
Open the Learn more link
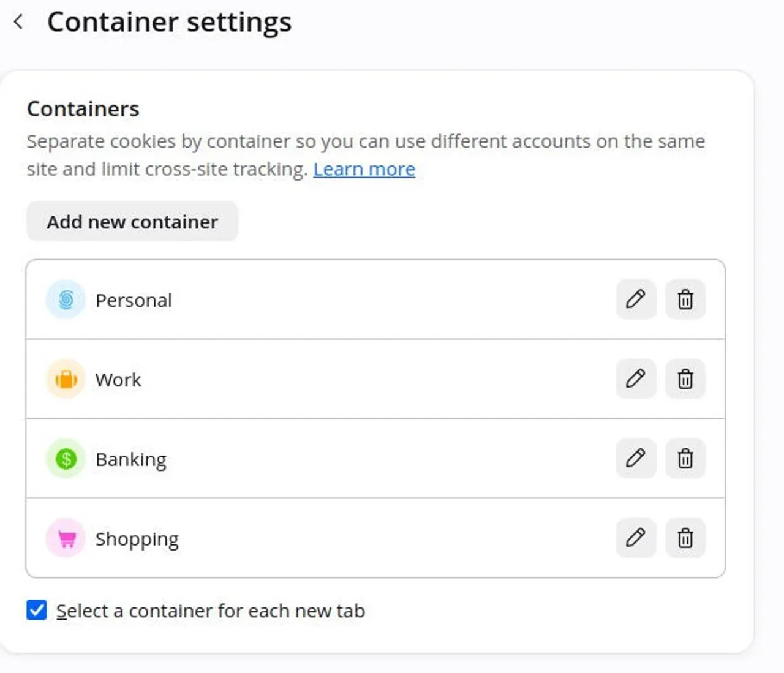tap(364, 169)
